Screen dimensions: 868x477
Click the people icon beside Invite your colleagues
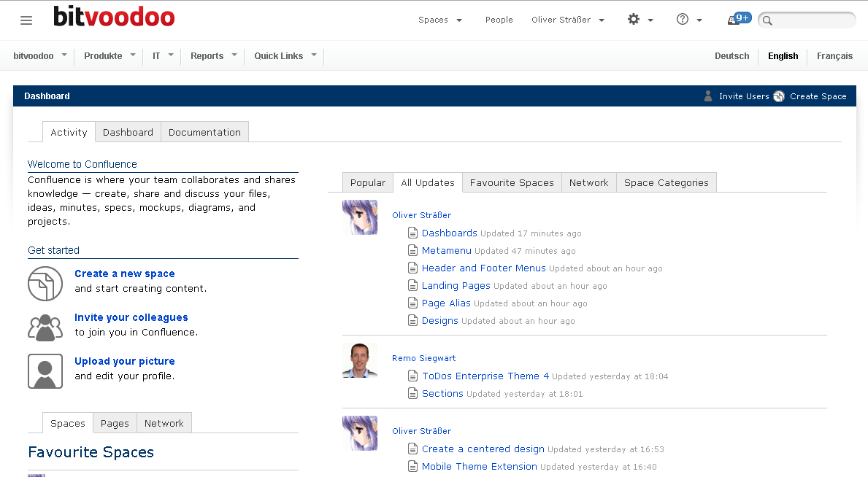click(x=45, y=327)
